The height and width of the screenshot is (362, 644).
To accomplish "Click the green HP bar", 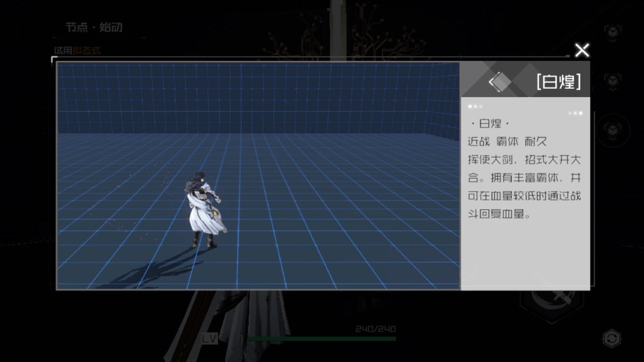I will pos(321,339).
